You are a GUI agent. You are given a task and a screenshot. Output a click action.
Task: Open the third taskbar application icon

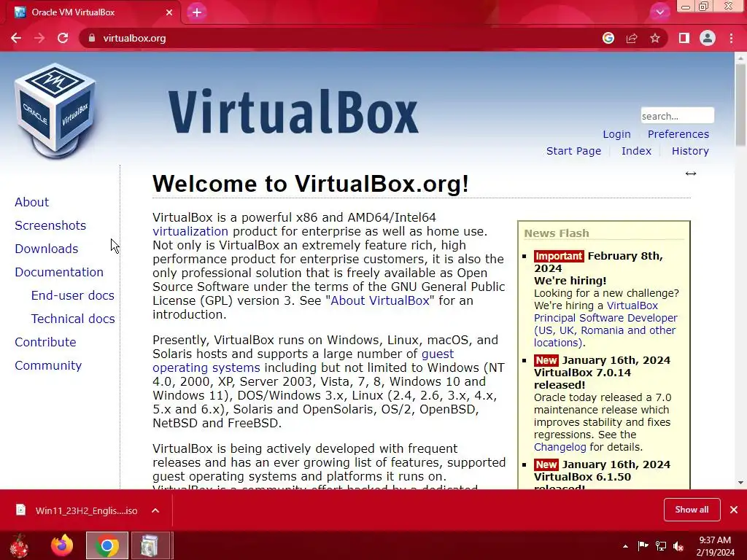150,545
